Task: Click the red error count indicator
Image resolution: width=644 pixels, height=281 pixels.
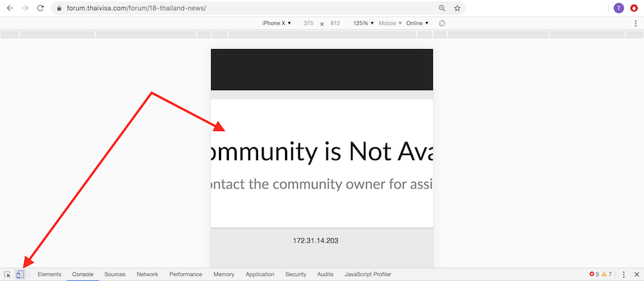Action: point(594,275)
